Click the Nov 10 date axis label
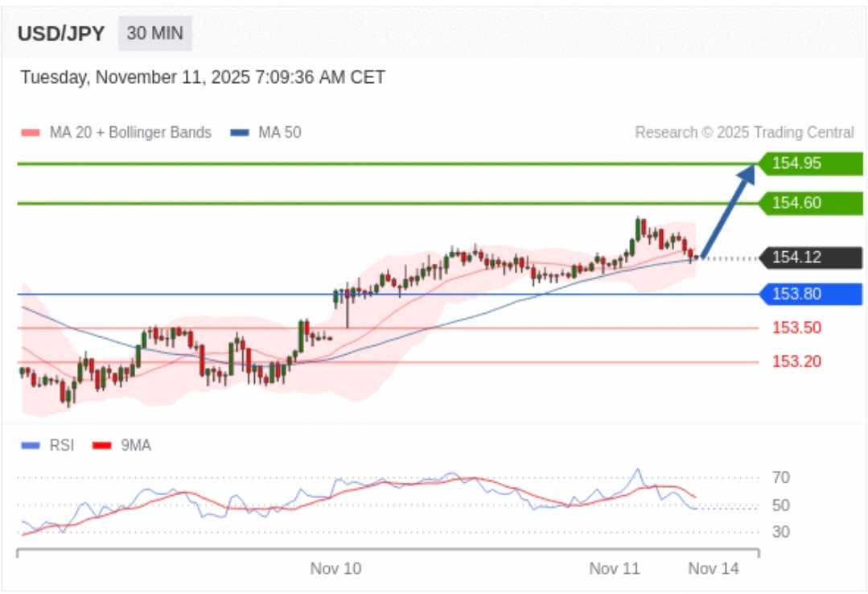868x594 pixels. [335, 568]
